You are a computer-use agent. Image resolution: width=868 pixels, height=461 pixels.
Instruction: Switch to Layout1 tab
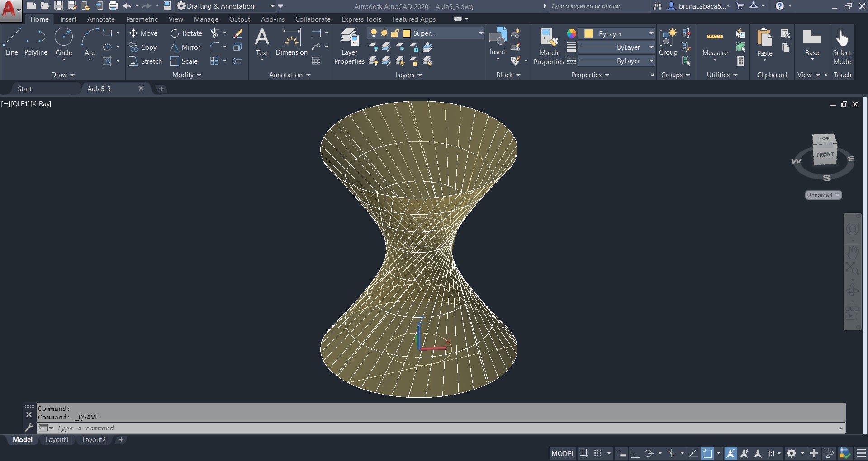tap(57, 440)
